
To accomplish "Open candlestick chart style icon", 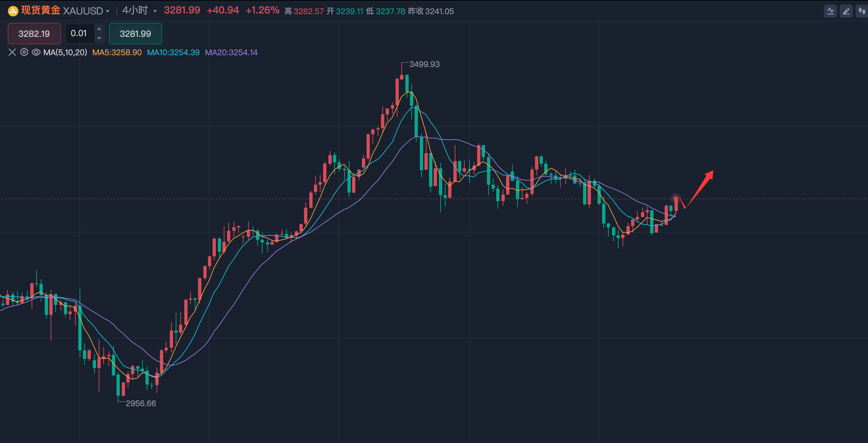I will [862, 11].
